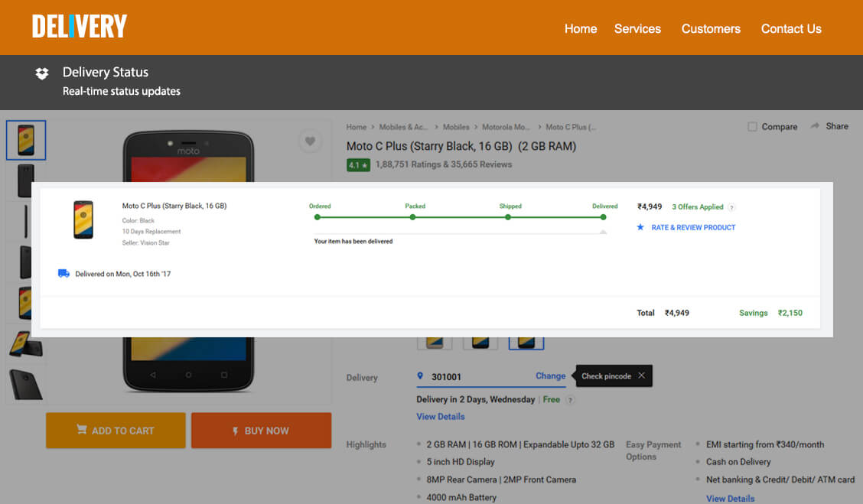Open View Details under payment options

[x=731, y=499]
